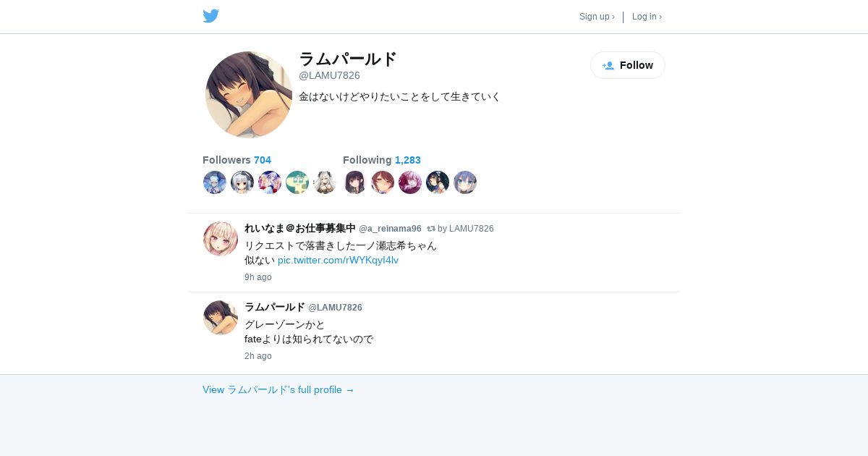The height and width of the screenshot is (456, 868).
Task: Select the second follower avatar
Action: 242,182
